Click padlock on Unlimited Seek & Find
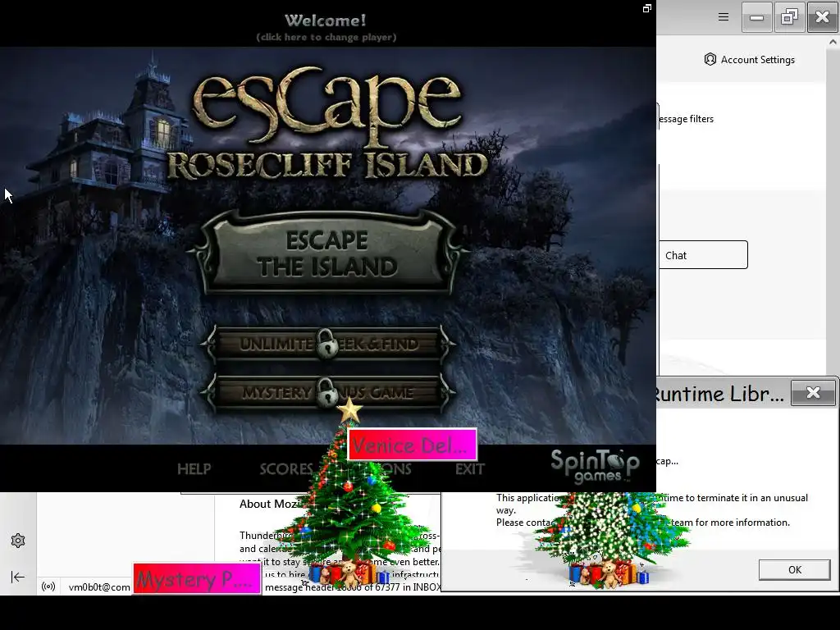 326,344
